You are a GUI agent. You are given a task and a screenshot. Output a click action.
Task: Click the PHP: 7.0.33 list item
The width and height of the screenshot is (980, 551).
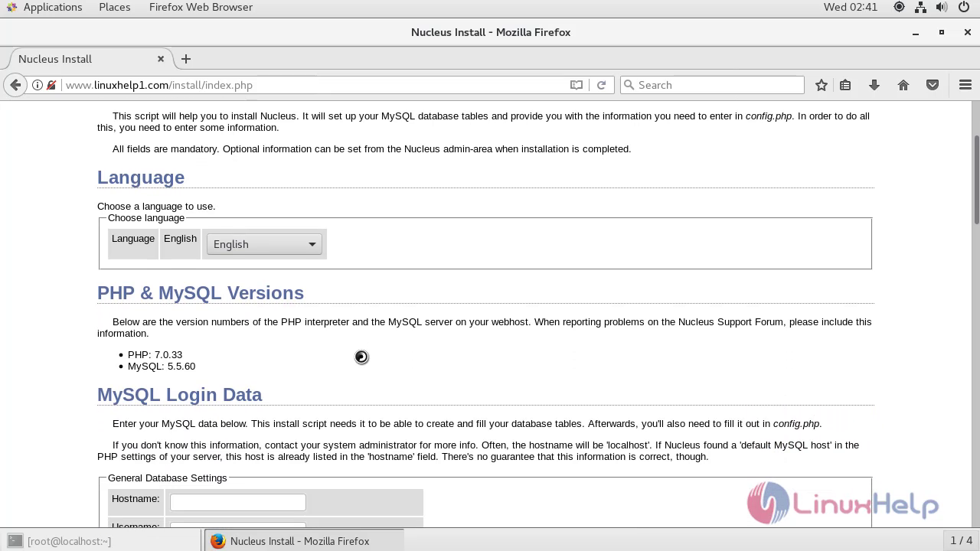(x=155, y=355)
